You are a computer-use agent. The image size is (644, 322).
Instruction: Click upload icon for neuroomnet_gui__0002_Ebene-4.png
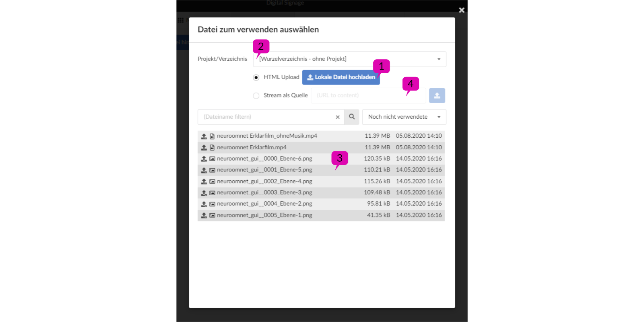point(204,182)
